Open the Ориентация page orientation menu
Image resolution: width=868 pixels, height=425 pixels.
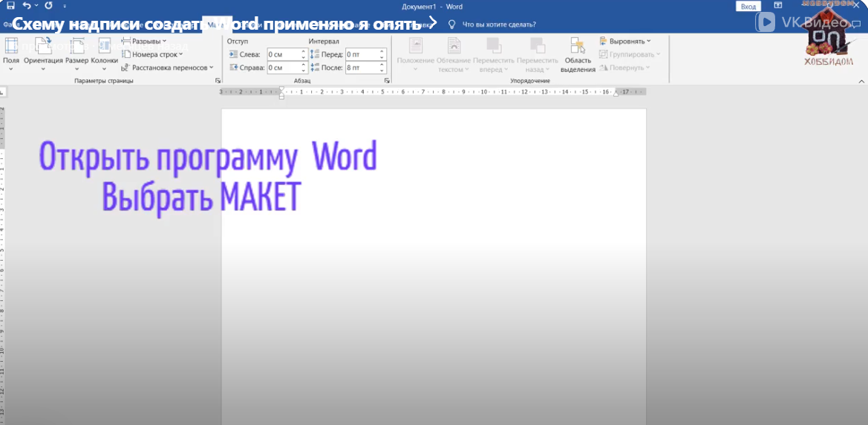pos(43,53)
